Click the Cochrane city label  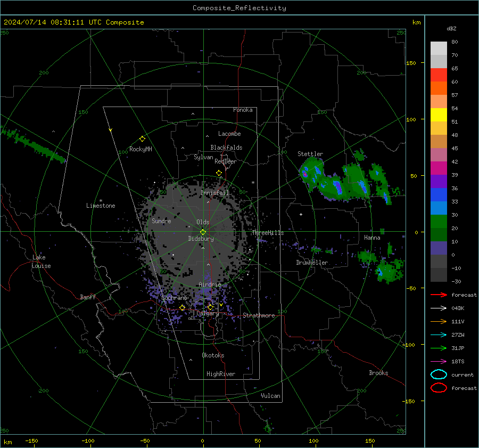point(174,298)
